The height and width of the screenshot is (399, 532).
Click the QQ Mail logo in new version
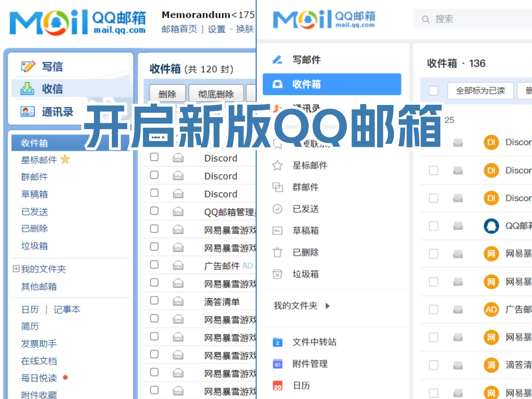pos(324,19)
